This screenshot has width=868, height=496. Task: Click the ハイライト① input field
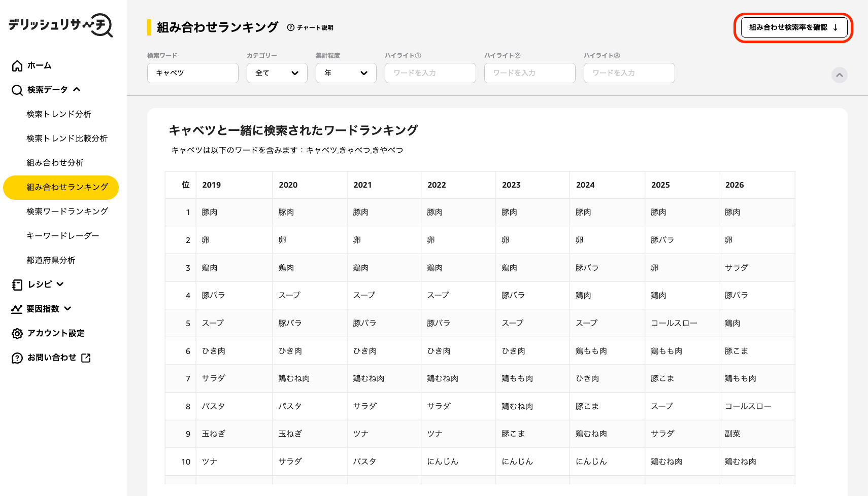coord(430,73)
